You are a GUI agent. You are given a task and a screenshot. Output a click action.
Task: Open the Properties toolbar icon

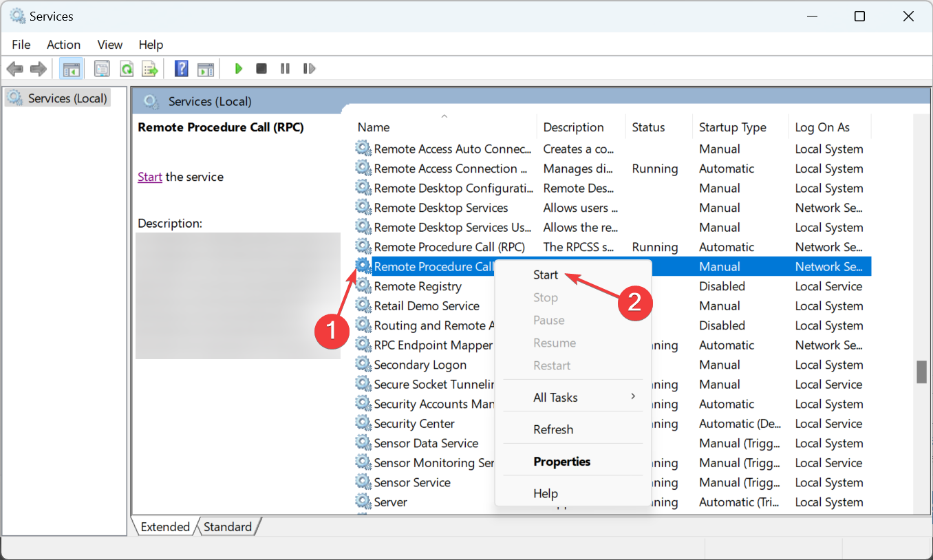[102, 69]
